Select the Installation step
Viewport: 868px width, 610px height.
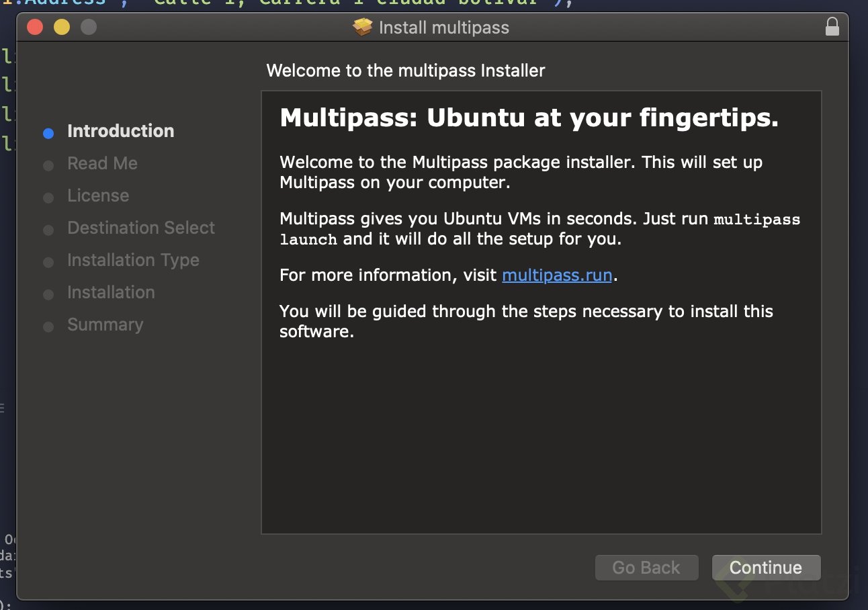[111, 292]
